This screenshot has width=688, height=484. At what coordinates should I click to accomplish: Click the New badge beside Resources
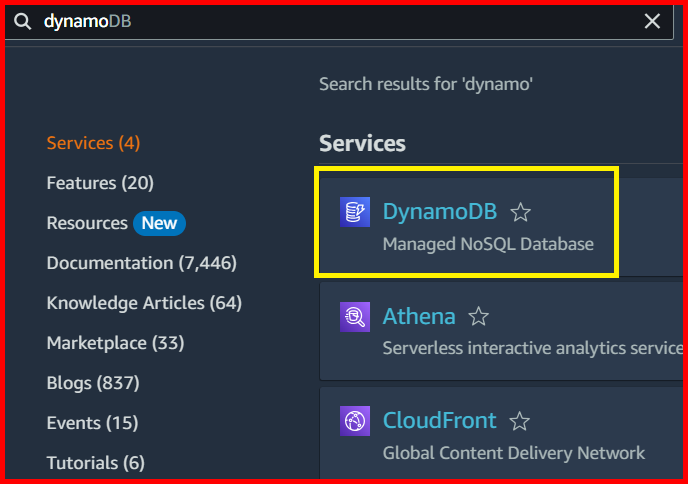(159, 223)
